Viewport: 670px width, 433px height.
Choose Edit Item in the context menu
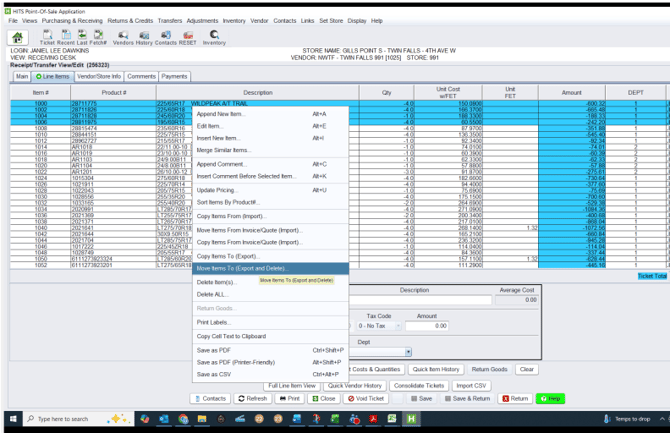coord(270,126)
